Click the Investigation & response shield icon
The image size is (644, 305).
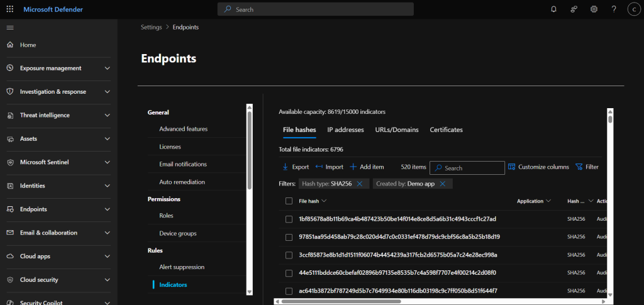11,92
